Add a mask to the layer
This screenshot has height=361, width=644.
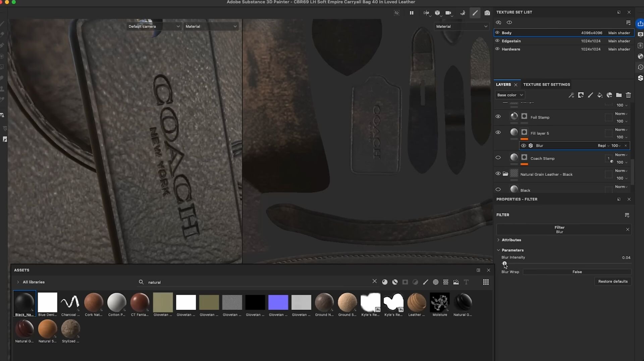[x=581, y=95]
